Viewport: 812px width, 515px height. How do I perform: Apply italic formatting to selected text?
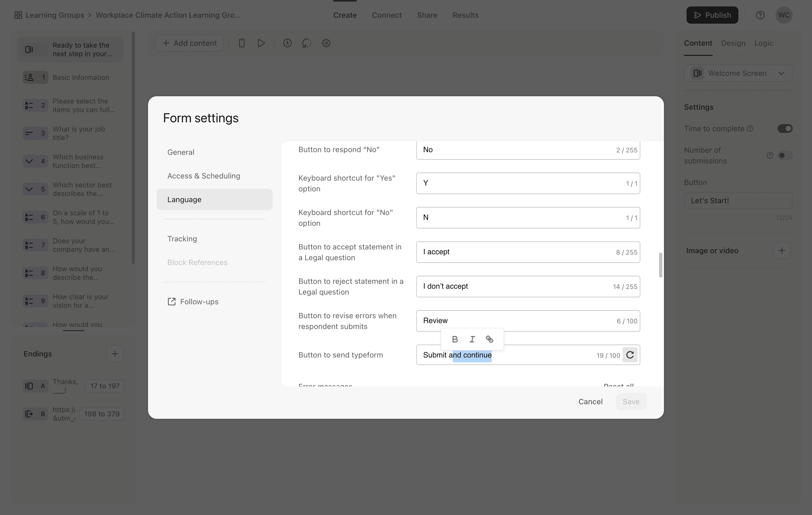tap(472, 339)
